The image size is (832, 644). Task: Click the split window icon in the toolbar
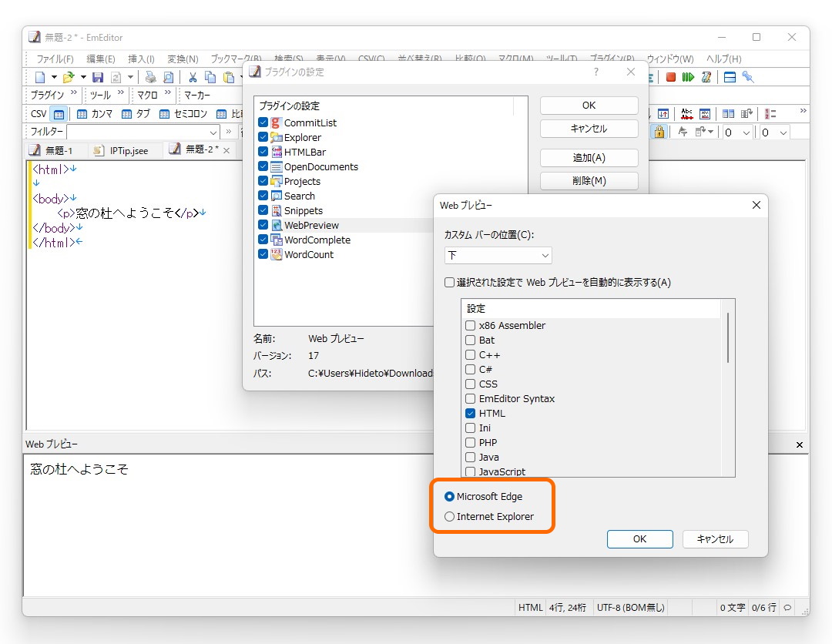[730, 77]
